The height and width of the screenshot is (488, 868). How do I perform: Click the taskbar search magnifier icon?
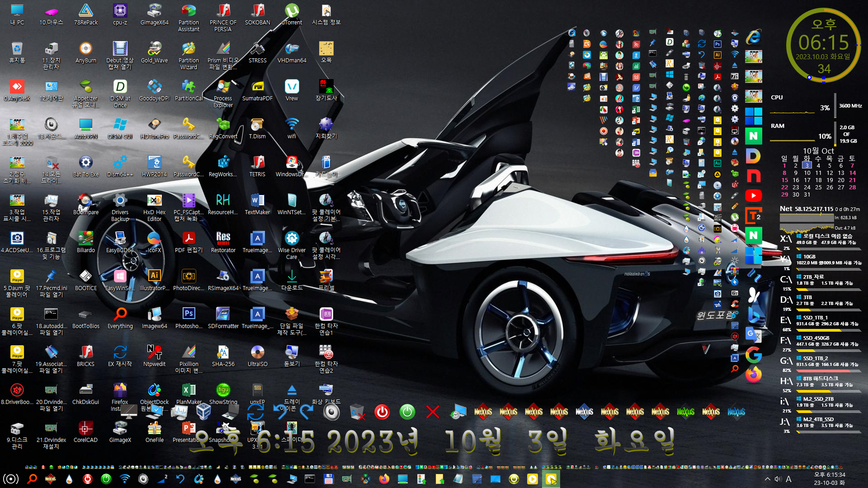point(32,479)
